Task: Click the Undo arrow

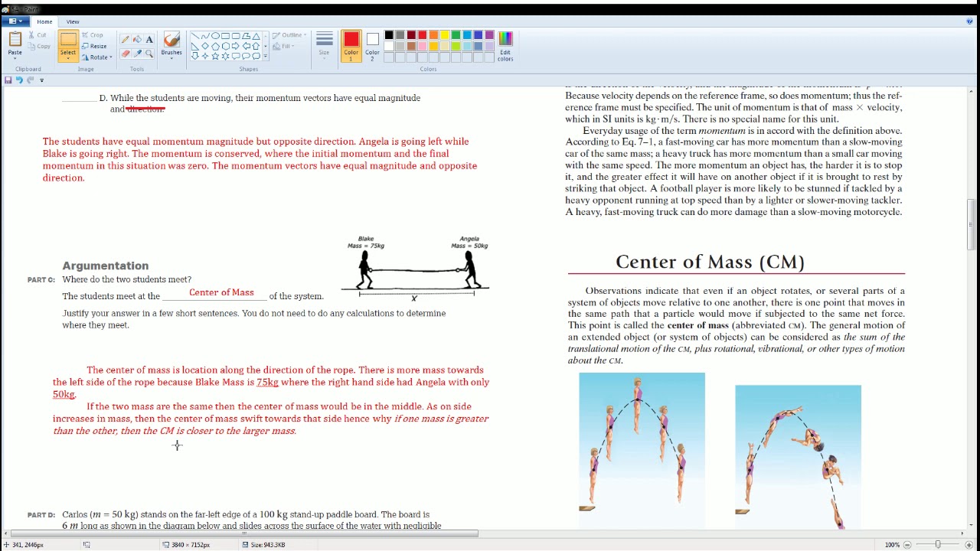Action: pos(19,80)
